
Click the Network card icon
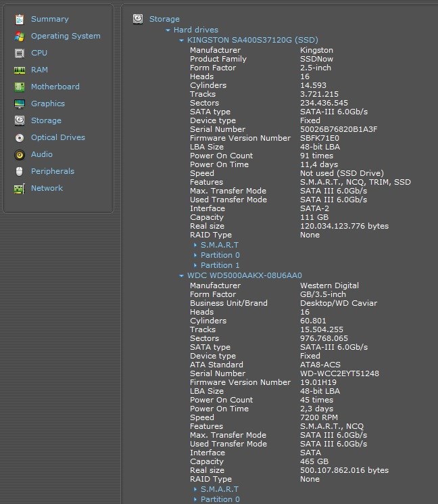[20, 189]
